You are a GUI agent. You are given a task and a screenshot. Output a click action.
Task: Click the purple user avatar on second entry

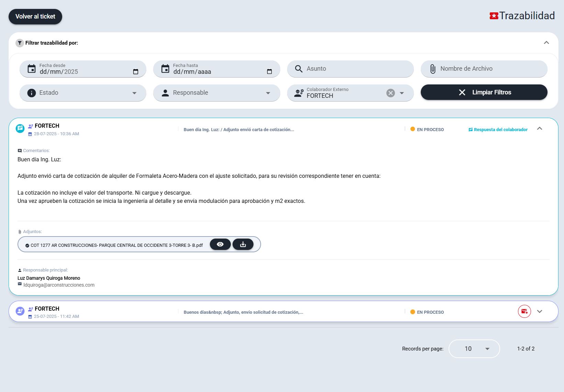click(20, 311)
